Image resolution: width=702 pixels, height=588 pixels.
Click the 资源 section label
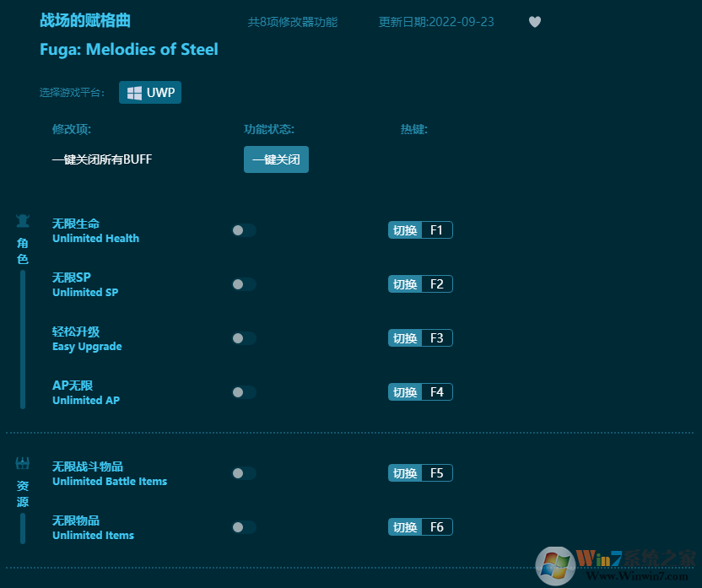pyautogui.click(x=23, y=494)
